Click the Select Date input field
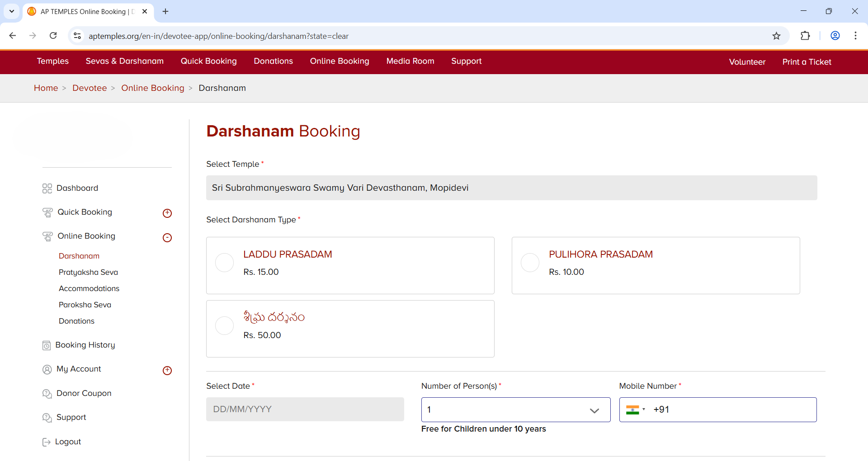 (305, 409)
